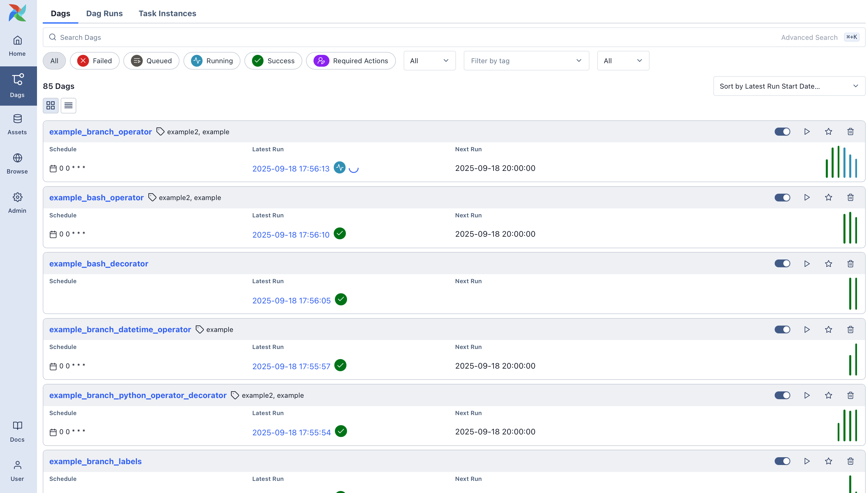
Task: Open Docs from the sidebar
Action: click(17, 431)
